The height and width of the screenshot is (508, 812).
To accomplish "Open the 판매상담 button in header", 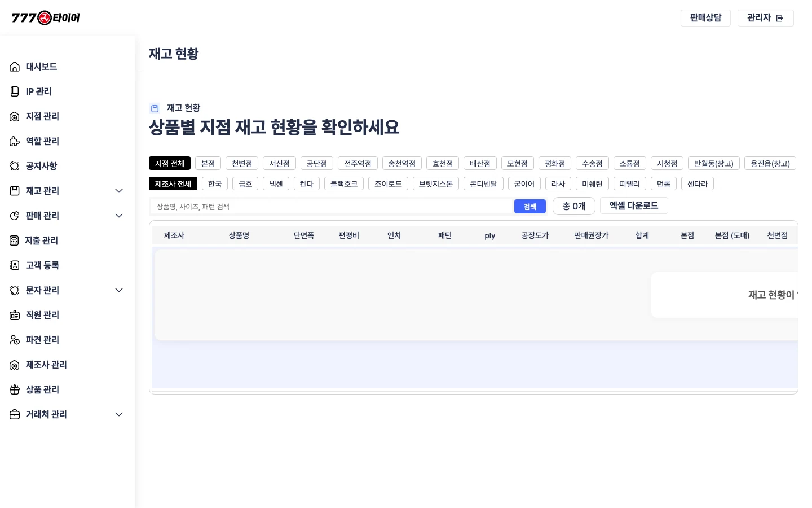I will pyautogui.click(x=705, y=18).
